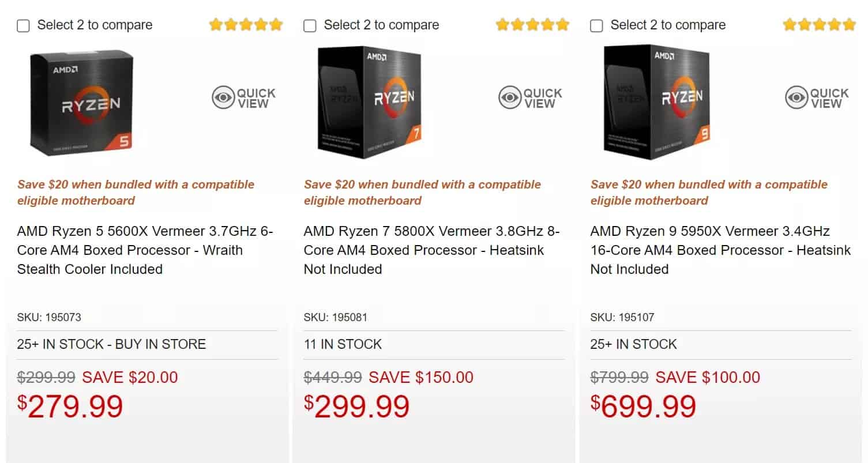Click star rating of Ryzen 5 5600X
Viewport: 868px width, 463px height.
[x=246, y=25]
